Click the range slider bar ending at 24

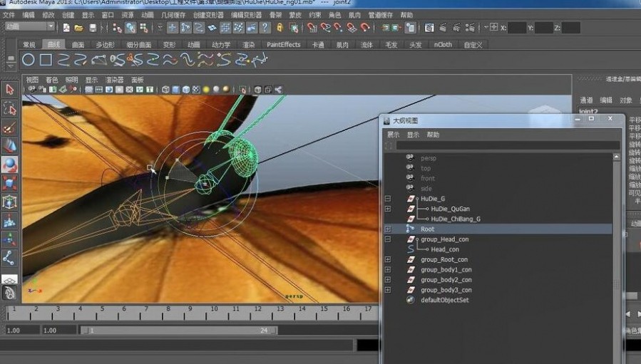point(179,330)
